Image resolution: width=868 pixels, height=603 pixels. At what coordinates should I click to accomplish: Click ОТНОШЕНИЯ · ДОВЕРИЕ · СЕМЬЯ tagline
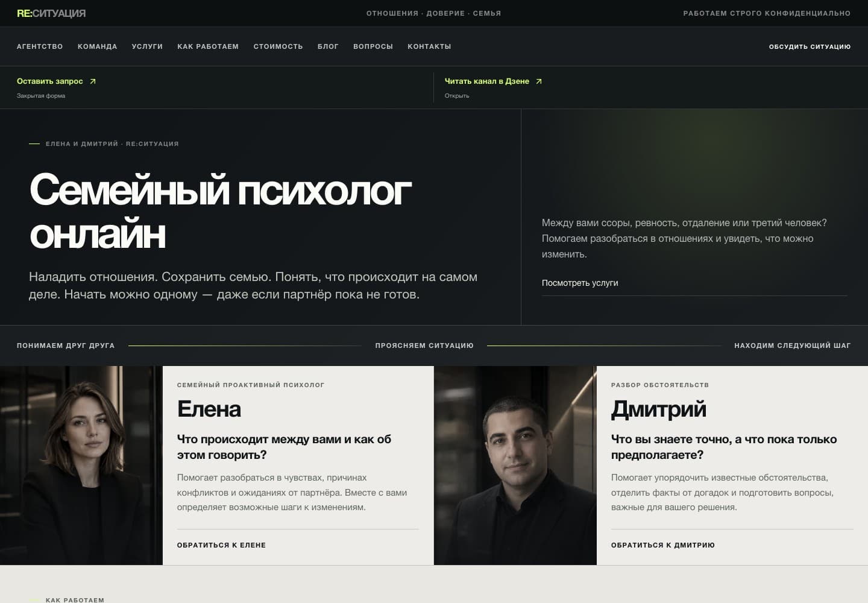pyautogui.click(x=434, y=13)
